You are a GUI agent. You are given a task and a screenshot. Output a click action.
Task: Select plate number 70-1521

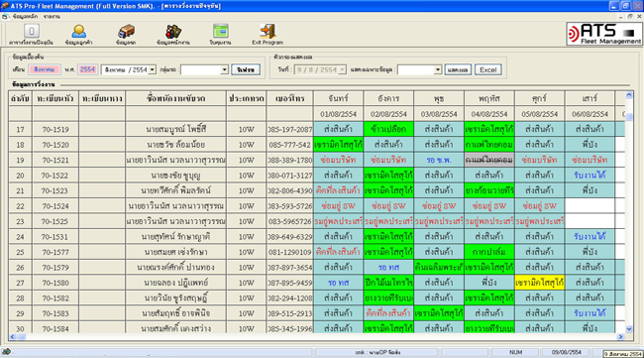tap(55, 160)
